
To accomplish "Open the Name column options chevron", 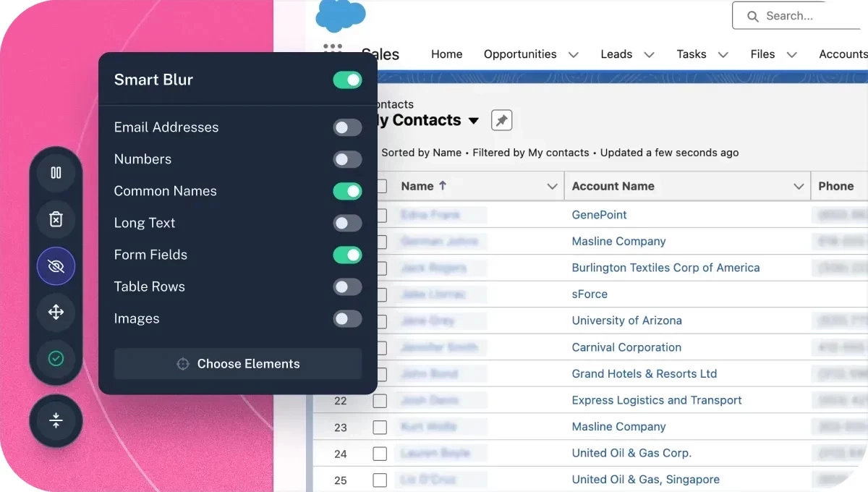I will [552, 187].
